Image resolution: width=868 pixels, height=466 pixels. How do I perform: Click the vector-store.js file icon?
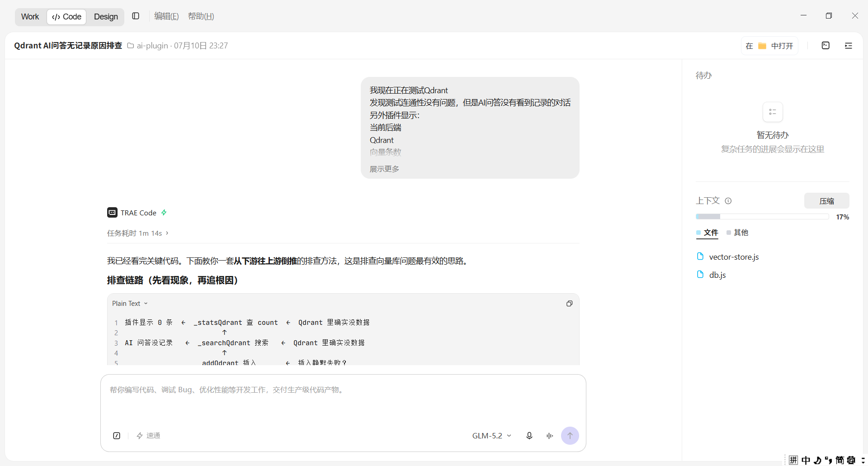point(700,257)
